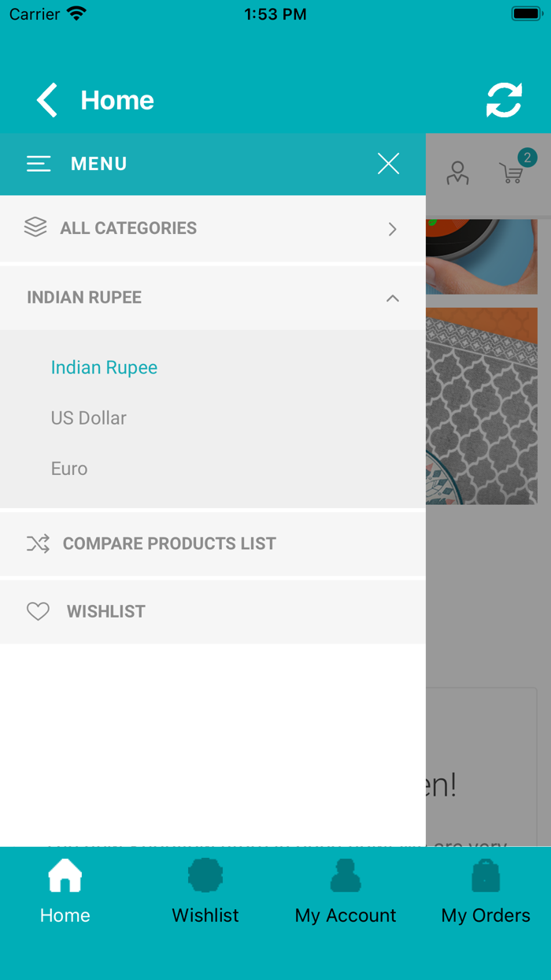Tap the hamburger menu icon

pyautogui.click(x=39, y=164)
